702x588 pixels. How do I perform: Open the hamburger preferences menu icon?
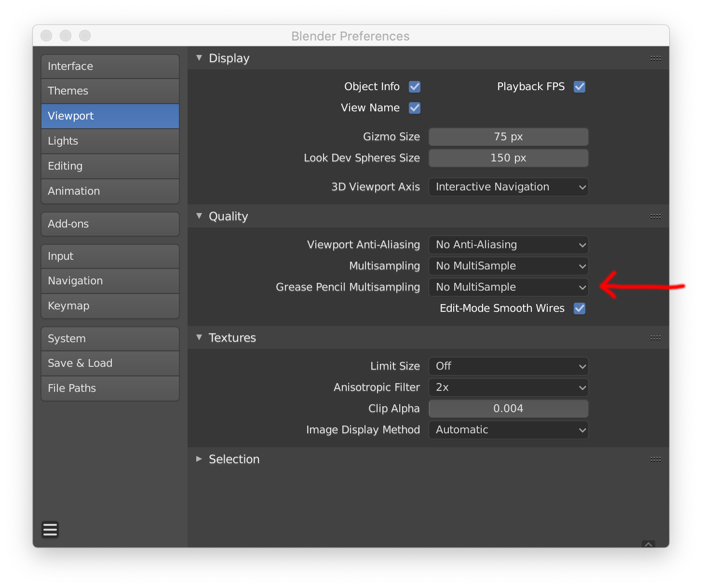click(x=50, y=530)
